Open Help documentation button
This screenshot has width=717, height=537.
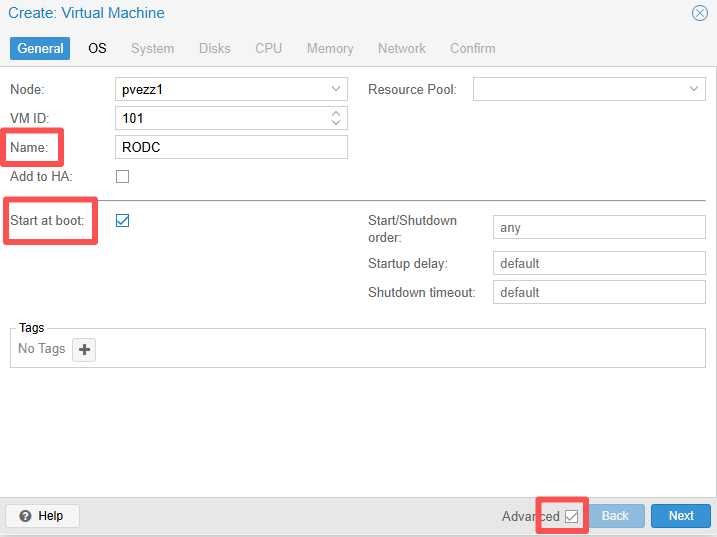tap(42, 516)
